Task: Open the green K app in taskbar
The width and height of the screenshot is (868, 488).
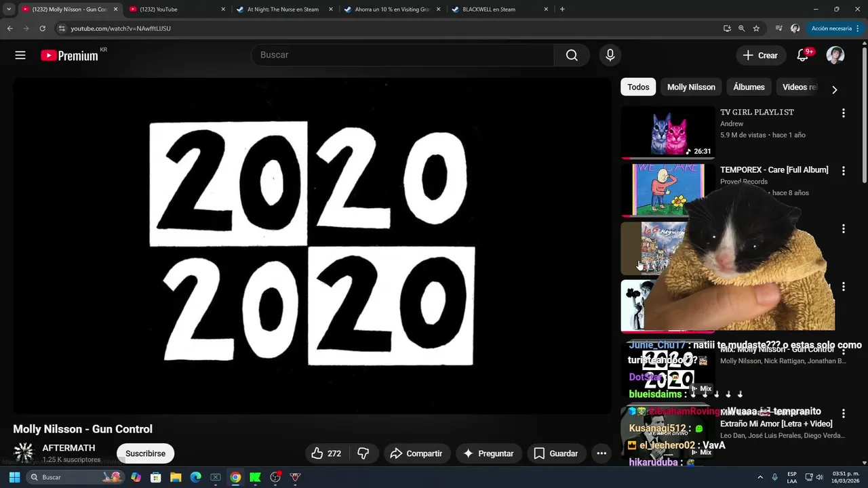Action: pyautogui.click(x=255, y=477)
